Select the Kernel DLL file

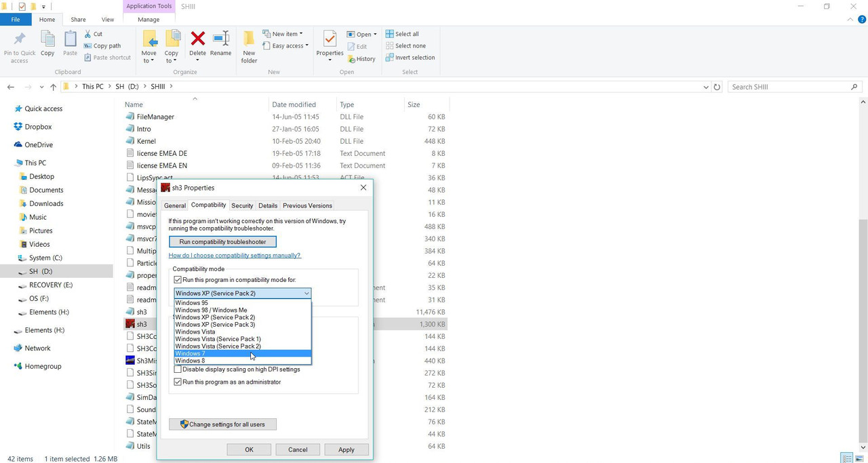coord(146,141)
